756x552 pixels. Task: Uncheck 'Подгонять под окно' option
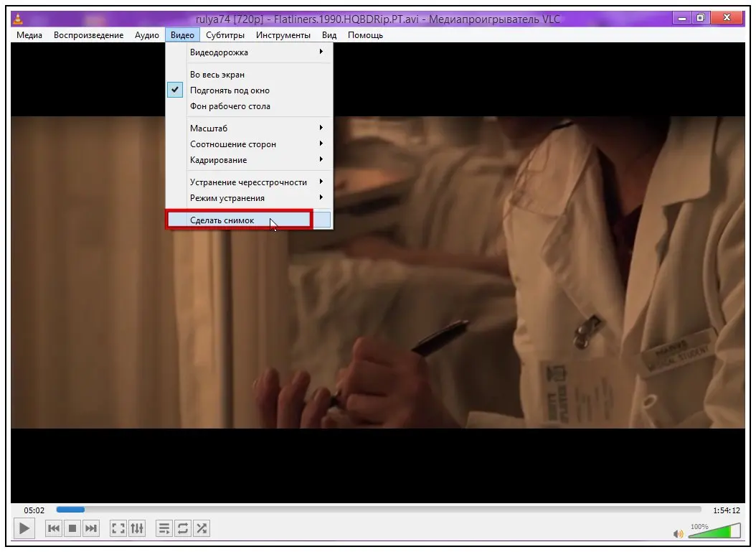coord(230,90)
